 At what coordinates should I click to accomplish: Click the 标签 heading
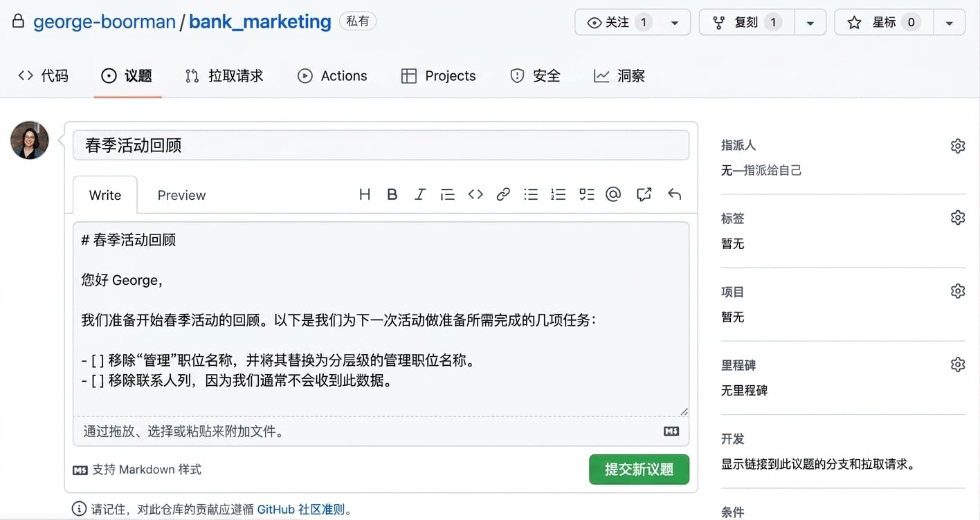click(733, 219)
